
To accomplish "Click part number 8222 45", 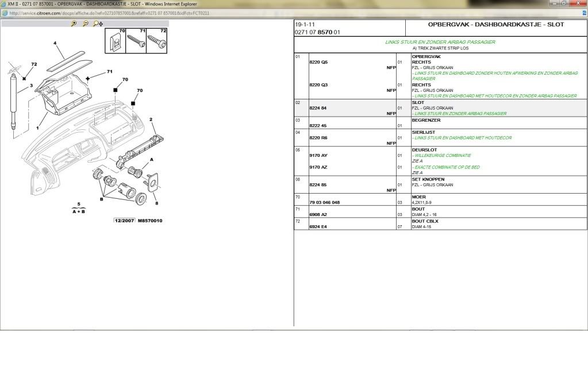I will tap(318, 126).
